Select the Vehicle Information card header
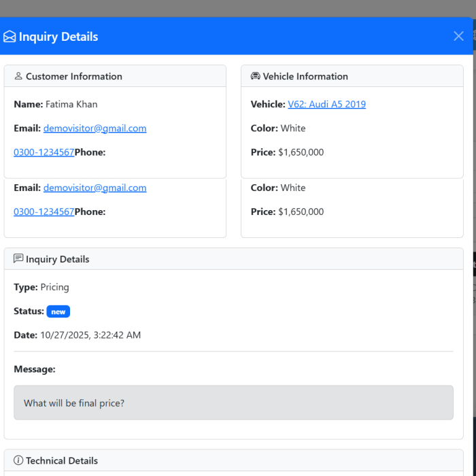476x476 pixels. (352, 76)
